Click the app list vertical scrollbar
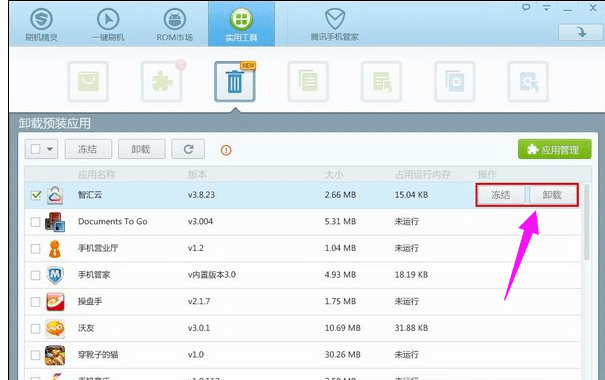 pyautogui.click(x=586, y=222)
